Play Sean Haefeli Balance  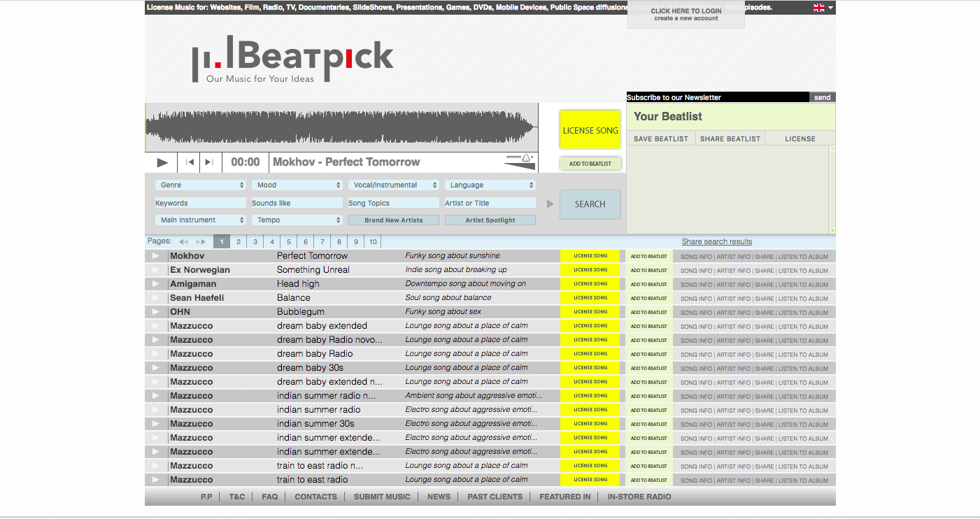point(156,298)
